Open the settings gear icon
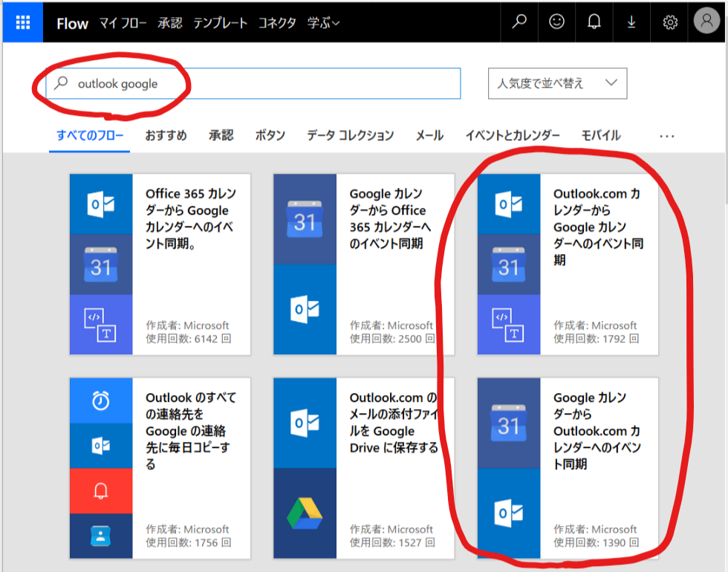Image resolution: width=728 pixels, height=572 pixels. [669, 22]
